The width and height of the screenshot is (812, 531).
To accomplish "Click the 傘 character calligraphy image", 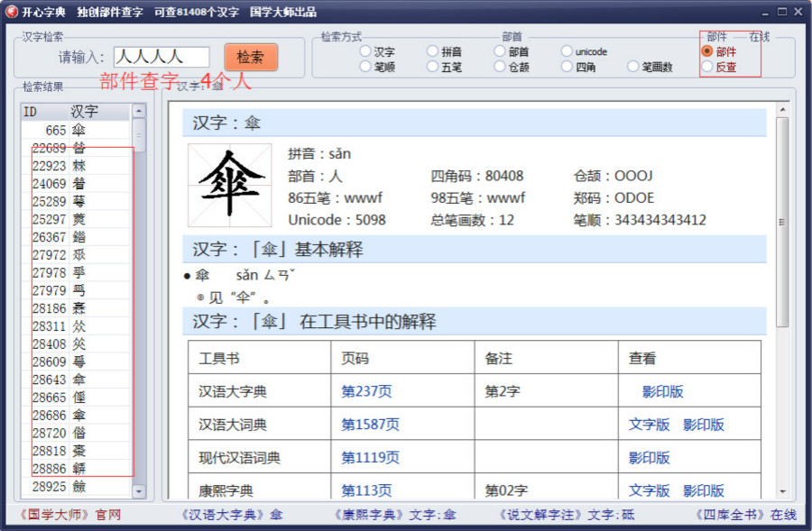I will pos(229,185).
